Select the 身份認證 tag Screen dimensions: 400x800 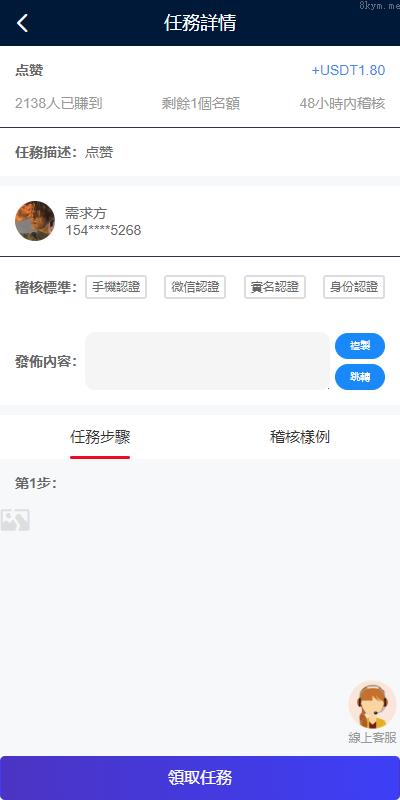tap(354, 287)
